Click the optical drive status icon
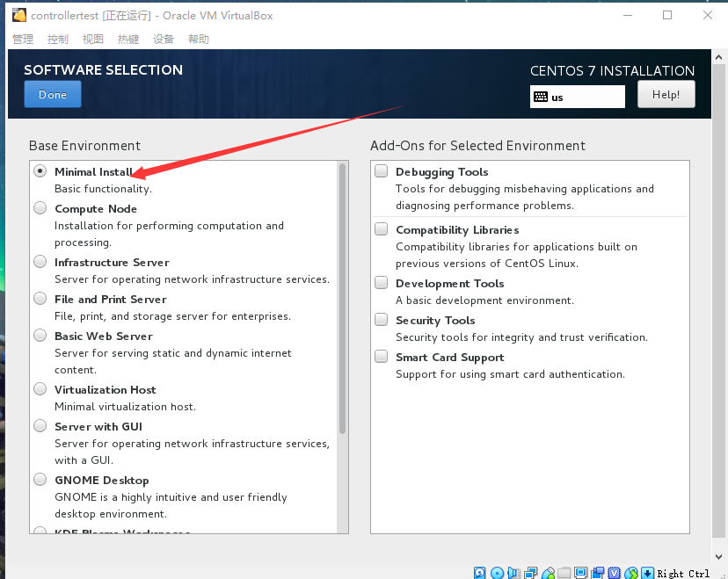 [x=497, y=573]
